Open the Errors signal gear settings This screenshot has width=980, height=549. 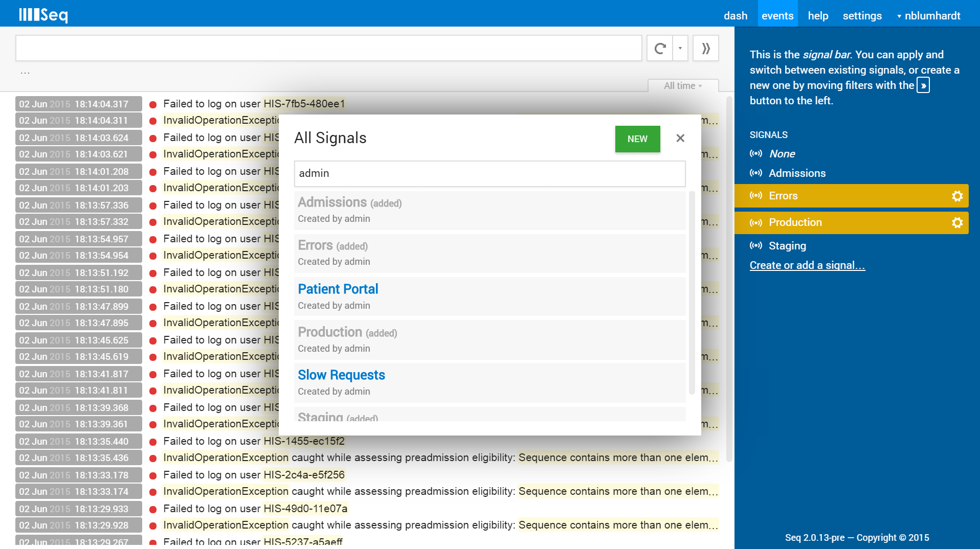[957, 196]
